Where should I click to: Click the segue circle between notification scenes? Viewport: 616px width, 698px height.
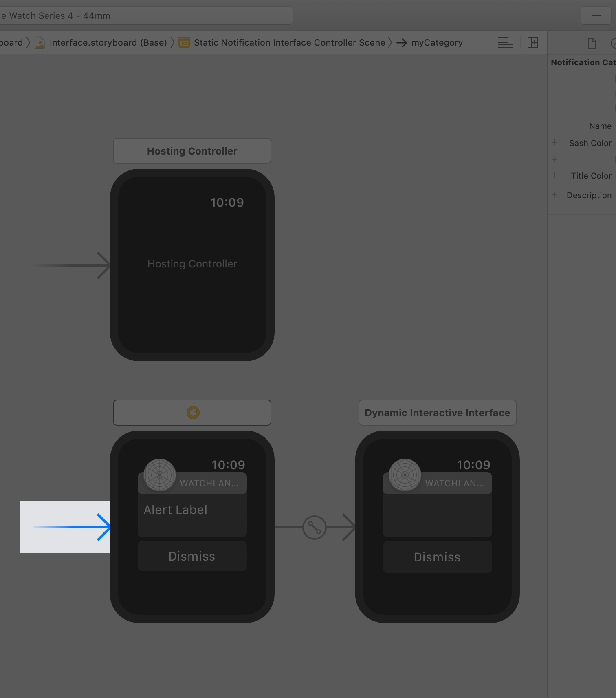(x=315, y=528)
